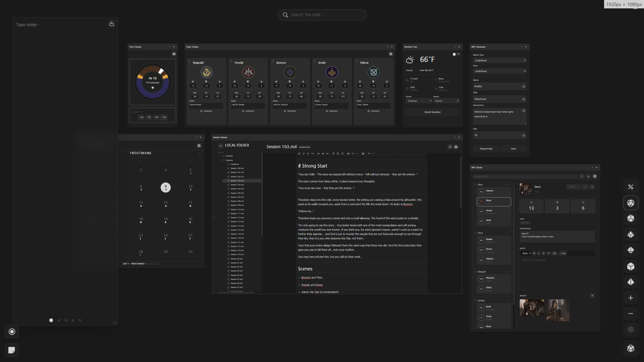Add an image with the Images plus icon
The image size is (644, 362).
point(592,296)
